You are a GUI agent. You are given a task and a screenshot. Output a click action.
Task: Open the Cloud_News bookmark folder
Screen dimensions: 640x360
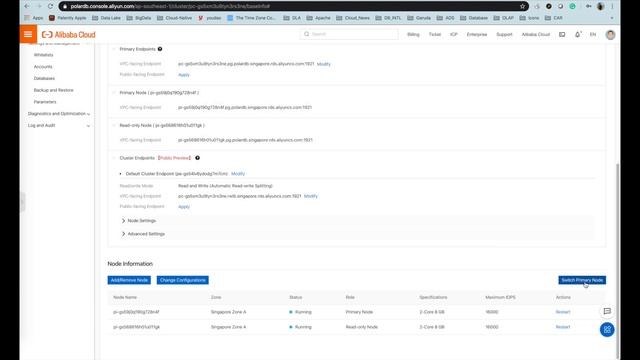coord(353,18)
